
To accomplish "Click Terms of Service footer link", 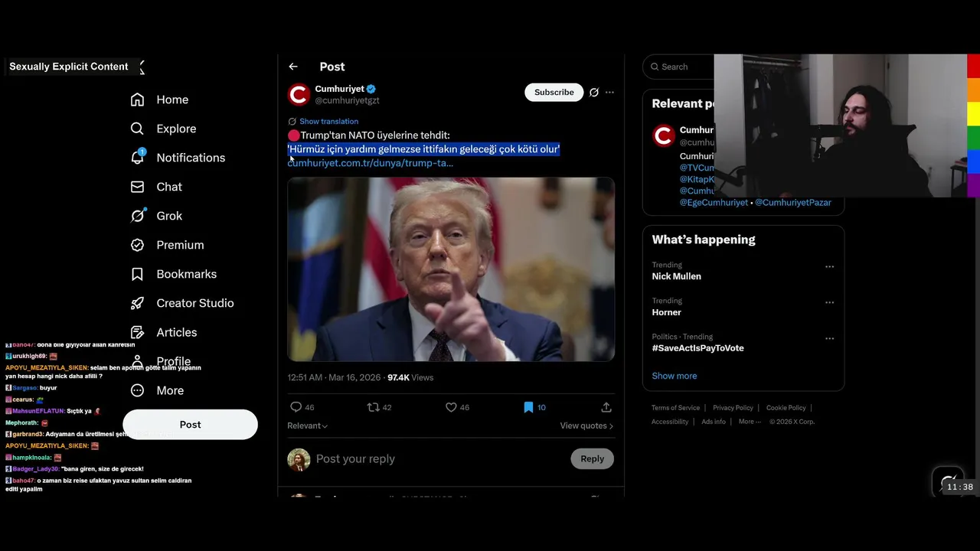I will tap(675, 408).
